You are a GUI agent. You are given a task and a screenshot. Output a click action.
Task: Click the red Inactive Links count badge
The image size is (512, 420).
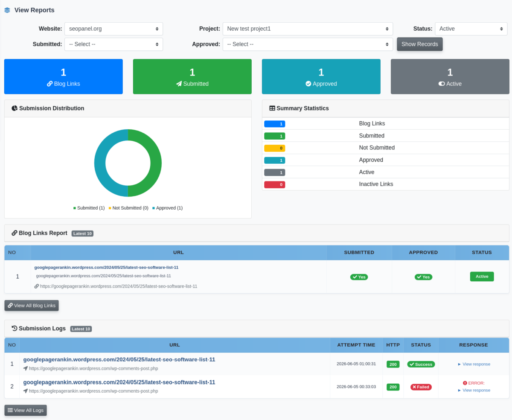coord(275,185)
